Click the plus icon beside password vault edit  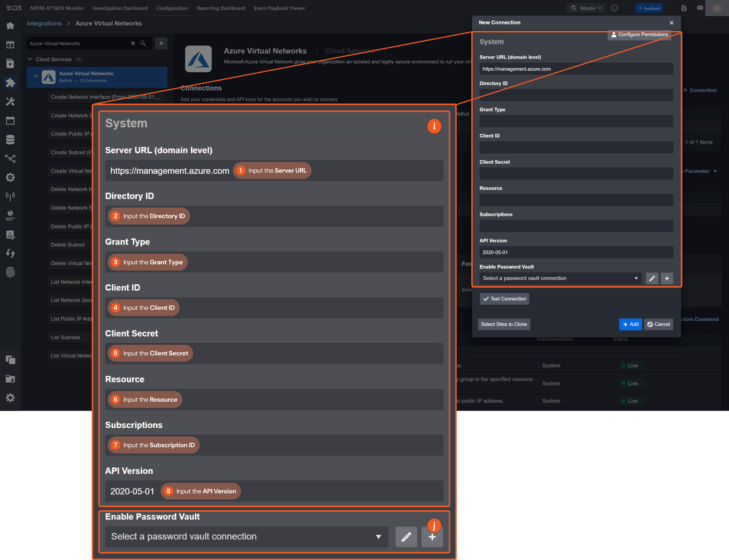click(x=667, y=278)
